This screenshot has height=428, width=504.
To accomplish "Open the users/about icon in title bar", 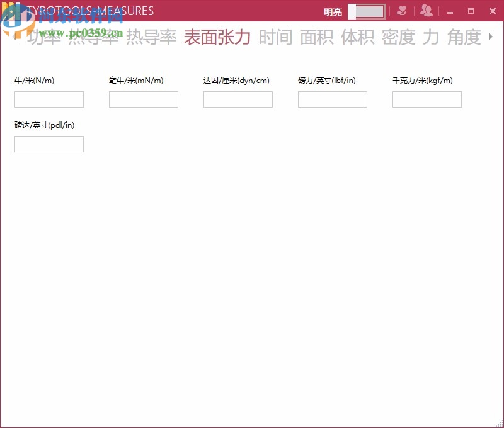I will pos(427,11).
